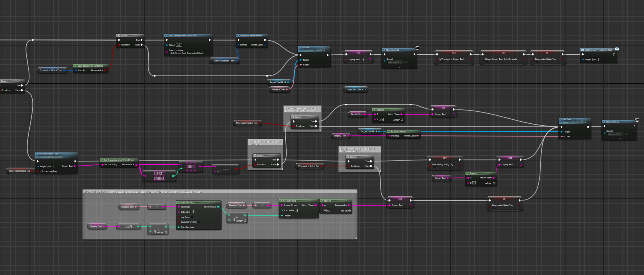
Task: Toggle Should Display Text Auto Complete checkbox
Action: point(487,62)
